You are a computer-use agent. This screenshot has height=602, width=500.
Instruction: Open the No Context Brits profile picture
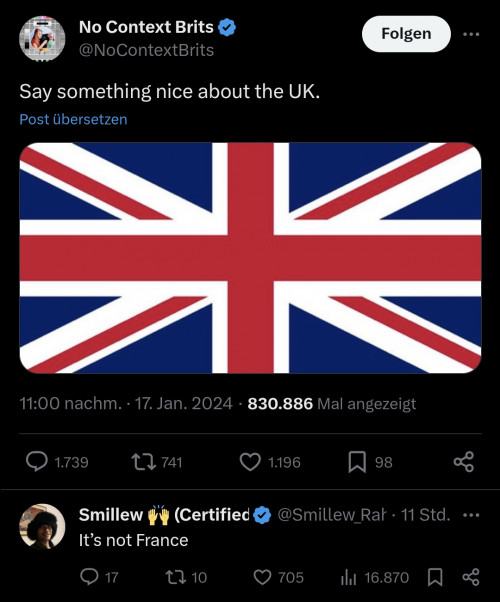click(42, 39)
